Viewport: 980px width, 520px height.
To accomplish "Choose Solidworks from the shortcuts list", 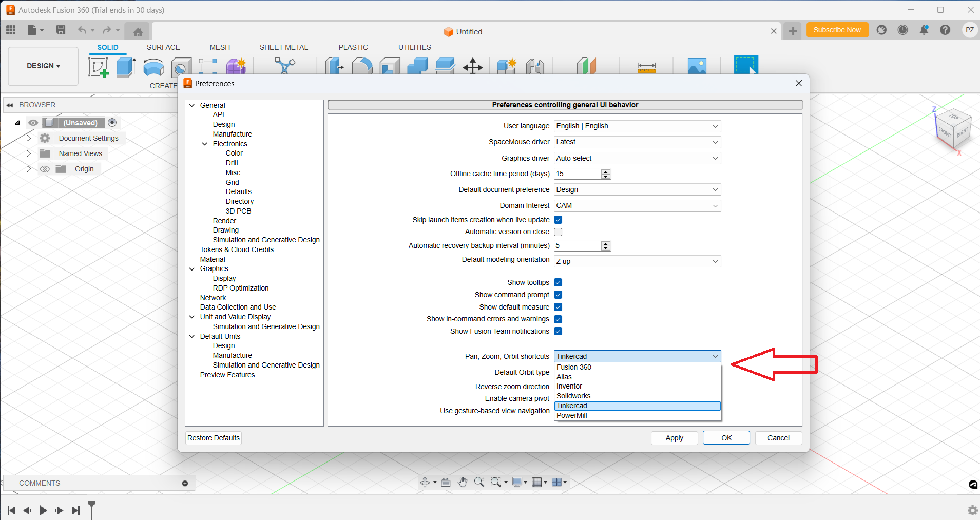I will pyautogui.click(x=573, y=396).
